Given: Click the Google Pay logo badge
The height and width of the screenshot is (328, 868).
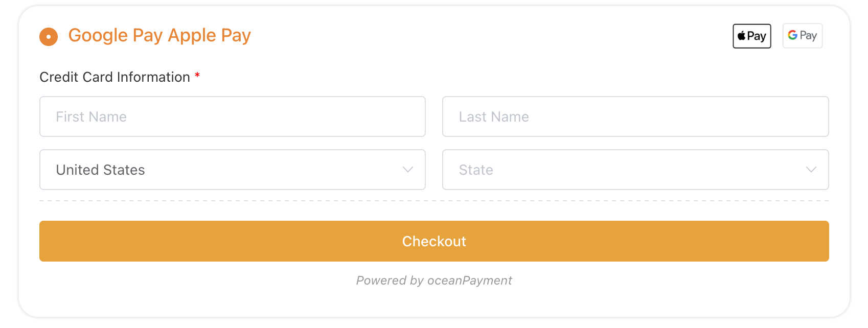Looking at the screenshot, I should (802, 36).
